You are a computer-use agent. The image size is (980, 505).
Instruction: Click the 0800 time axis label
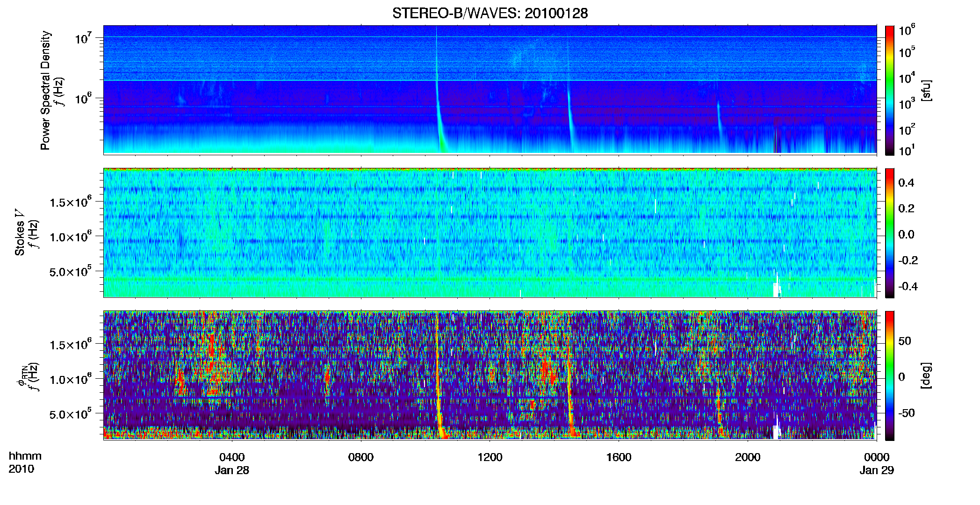(361, 457)
